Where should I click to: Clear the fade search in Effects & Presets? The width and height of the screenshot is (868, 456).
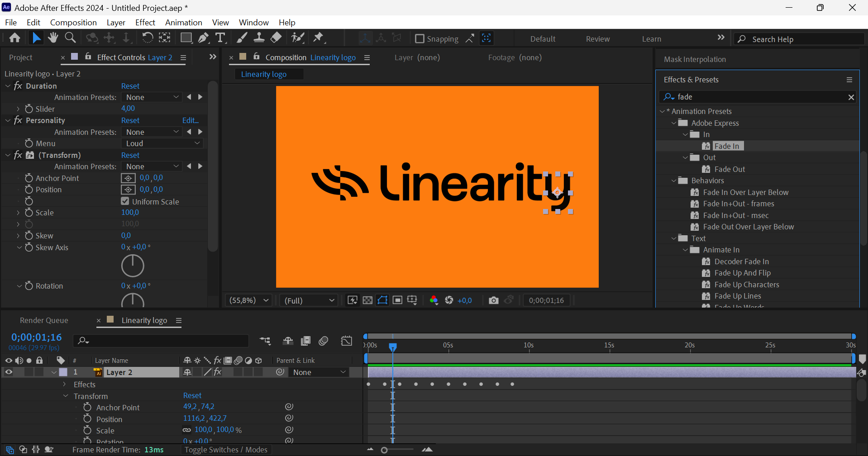(x=851, y=97)
